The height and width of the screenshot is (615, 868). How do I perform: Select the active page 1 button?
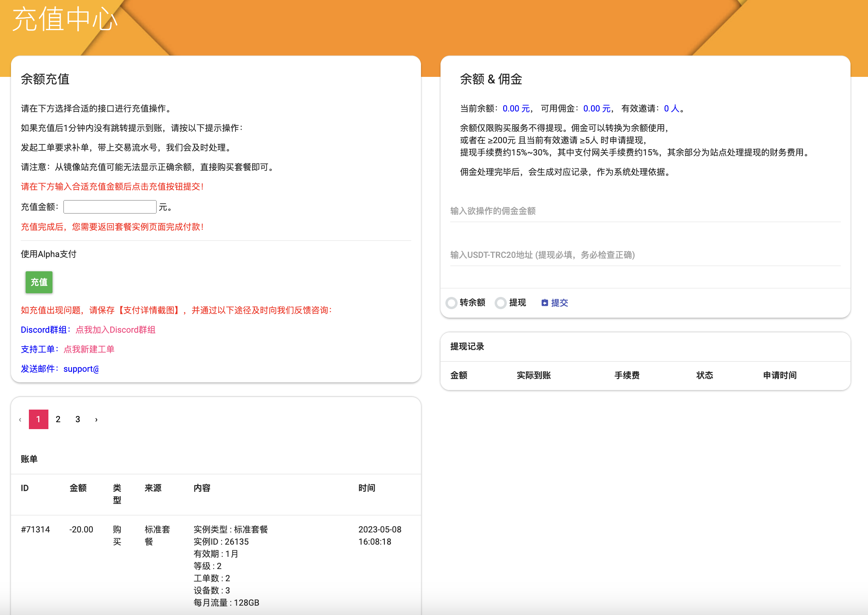[x=39, y=419]
